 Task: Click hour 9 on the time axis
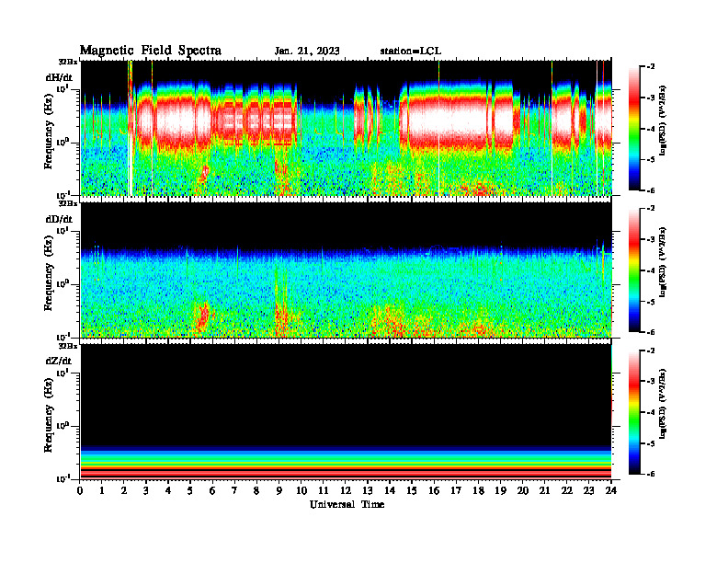[279, 490]
